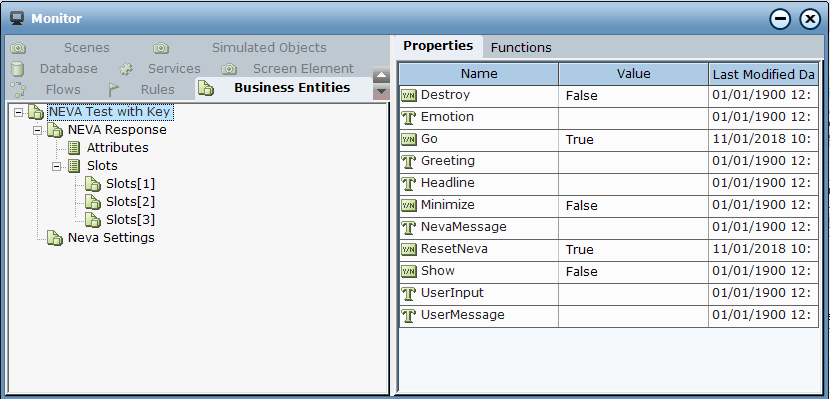Click the Neva Settings entity icon

click(x=55, y=238)
